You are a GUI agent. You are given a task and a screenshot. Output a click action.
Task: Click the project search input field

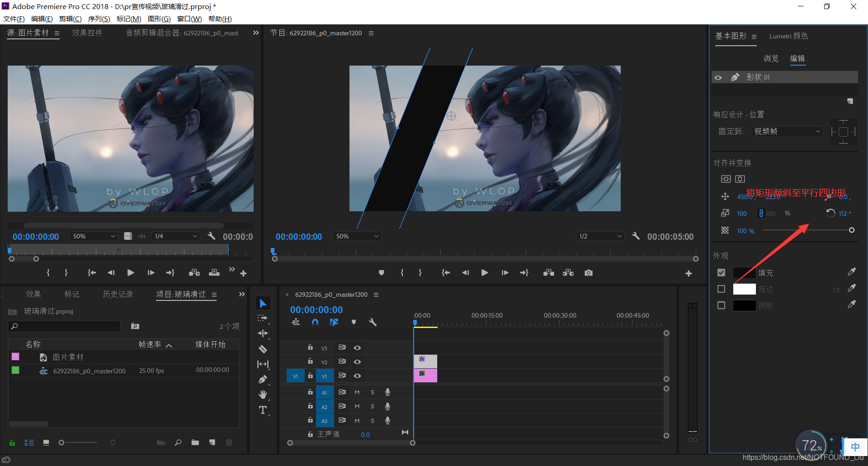click(x=64, y=326)
